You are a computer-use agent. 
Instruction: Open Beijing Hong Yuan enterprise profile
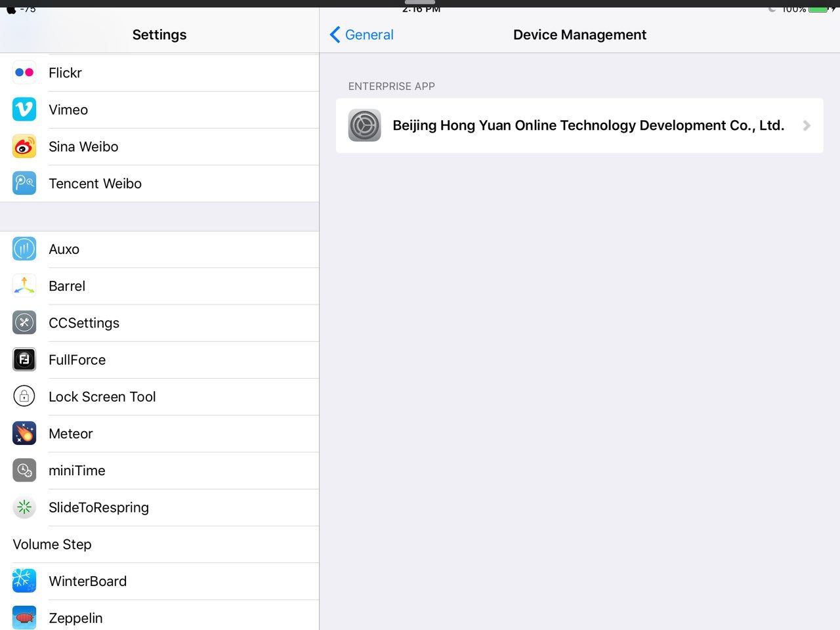tap(587, 125)
